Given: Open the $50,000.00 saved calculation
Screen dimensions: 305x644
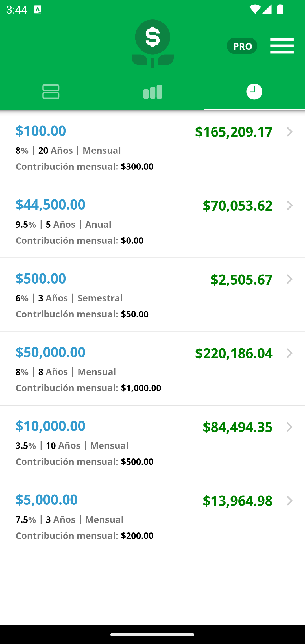Looking at the screenshot, I should 152,369.
